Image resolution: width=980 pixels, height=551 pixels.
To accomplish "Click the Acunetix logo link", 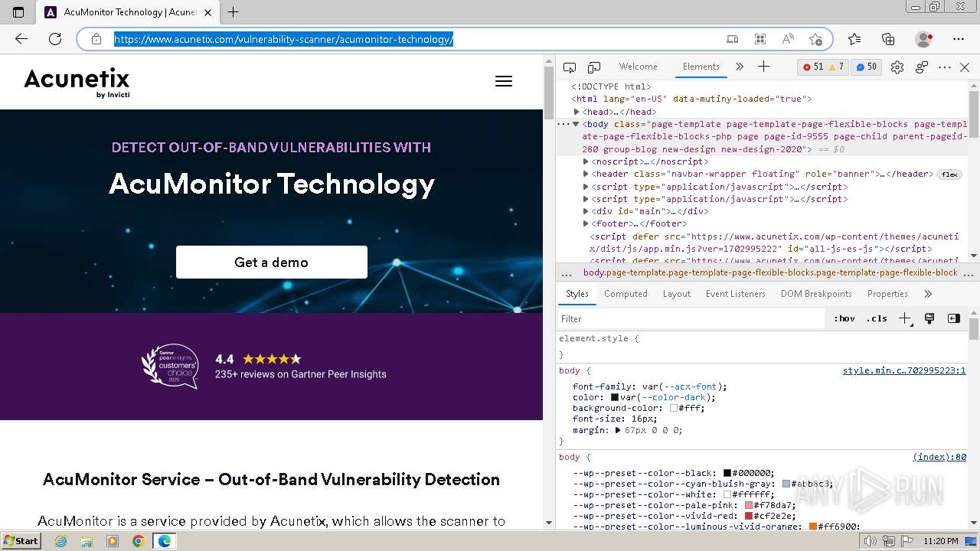I will [x=77, y=83].
